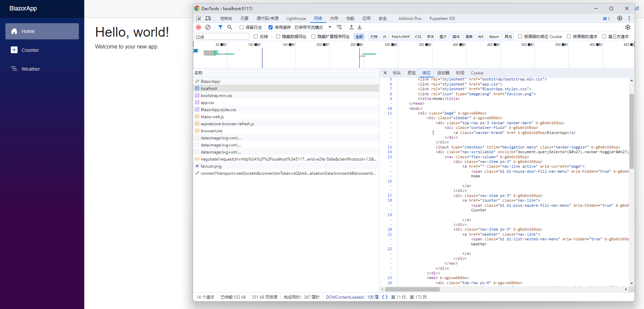The image size is (644, 309).
Task: Clear the network log
Action: pyautogui.click(x=208, y=27)
